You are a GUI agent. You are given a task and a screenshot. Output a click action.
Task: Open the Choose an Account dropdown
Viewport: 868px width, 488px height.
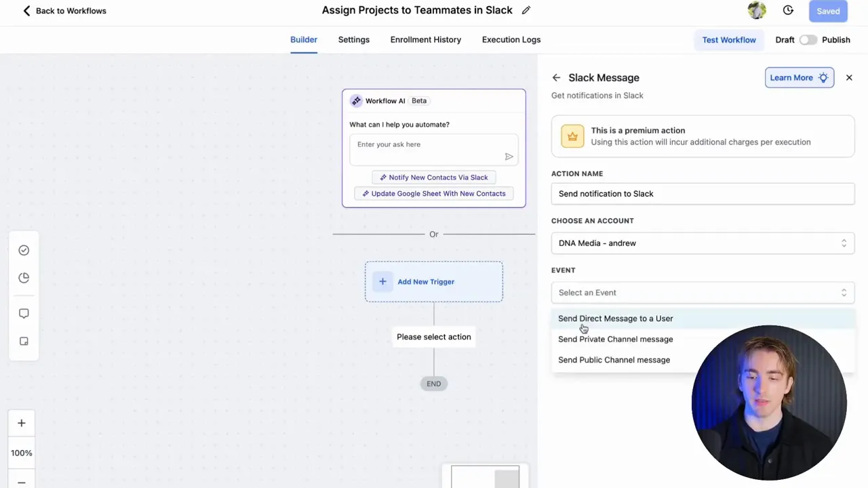[703, 243]
